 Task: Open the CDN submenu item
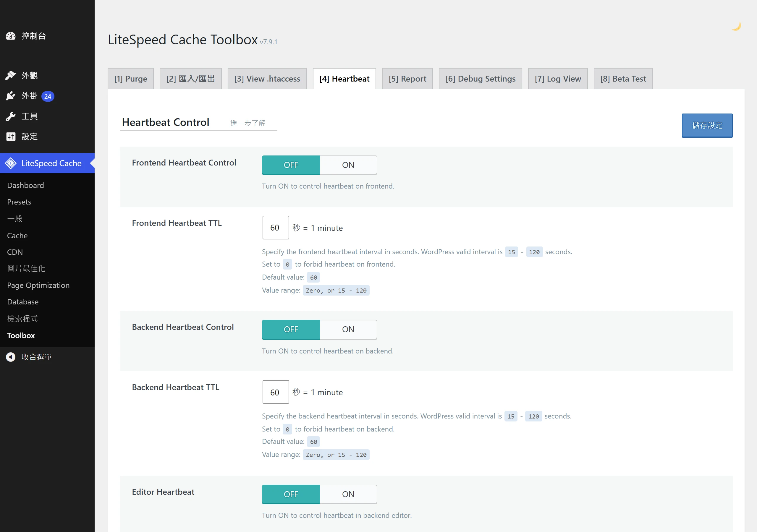15,252
